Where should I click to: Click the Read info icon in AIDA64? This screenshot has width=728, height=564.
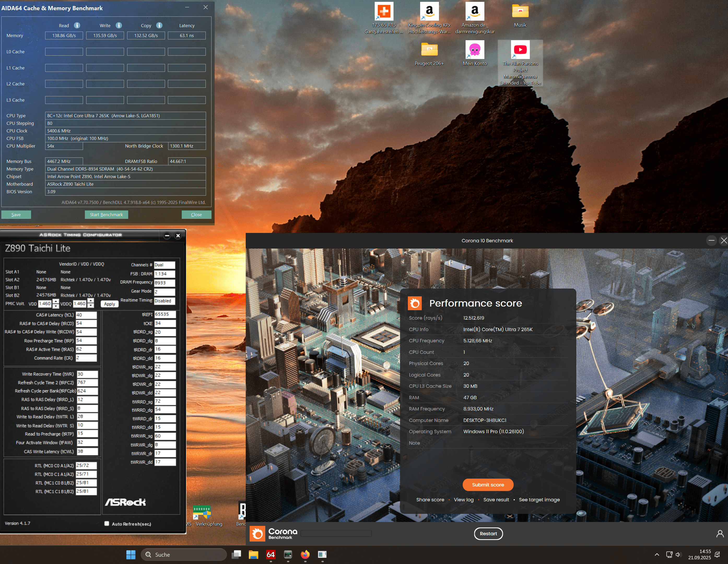(x=77, y=25)
